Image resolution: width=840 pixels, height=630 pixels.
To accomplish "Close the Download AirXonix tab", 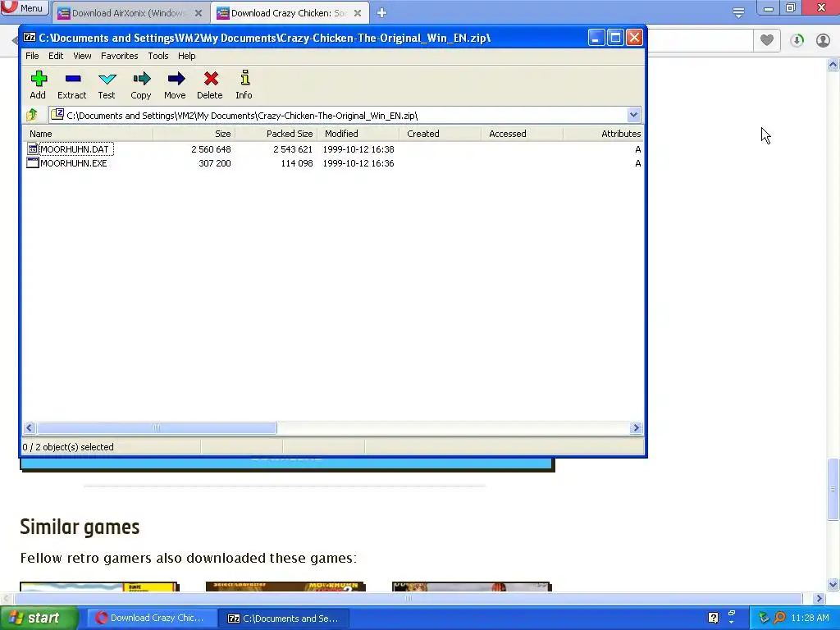I will pyautogui.click(x=199, y=13).
